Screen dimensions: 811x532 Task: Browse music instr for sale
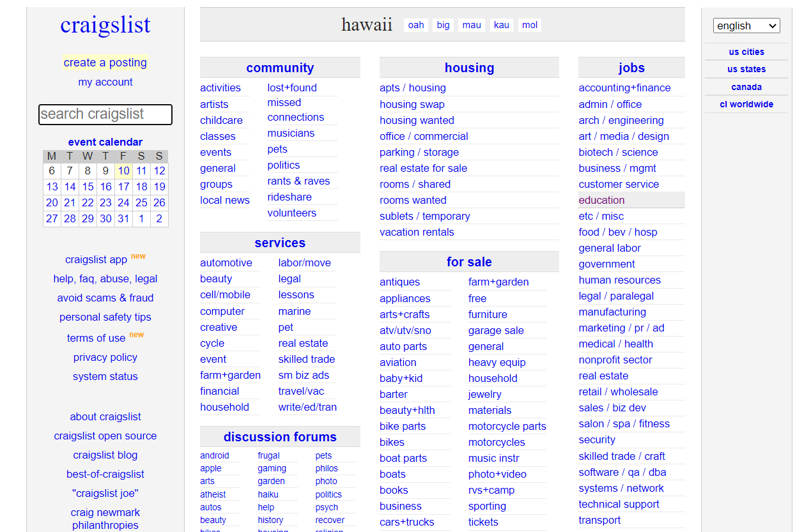[494, 458]
